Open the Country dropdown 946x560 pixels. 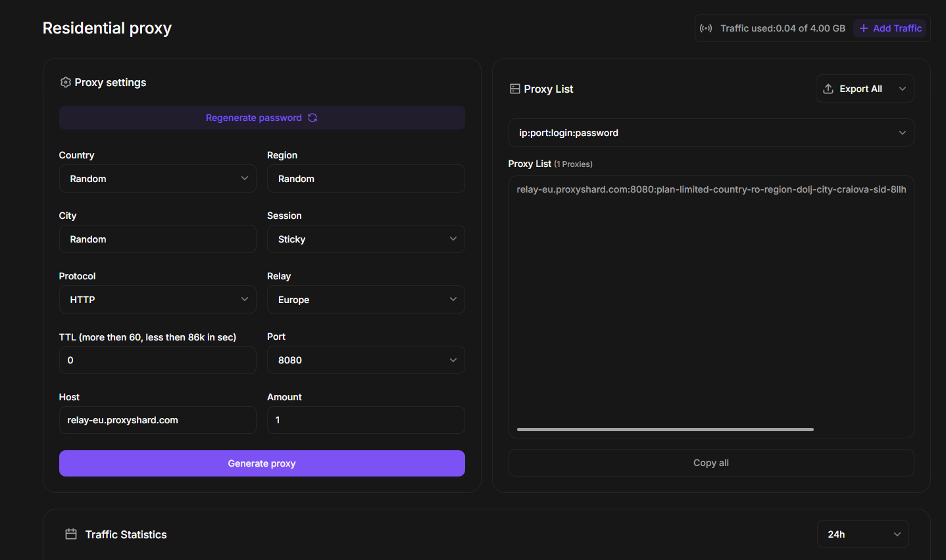[x=157, y=179]
